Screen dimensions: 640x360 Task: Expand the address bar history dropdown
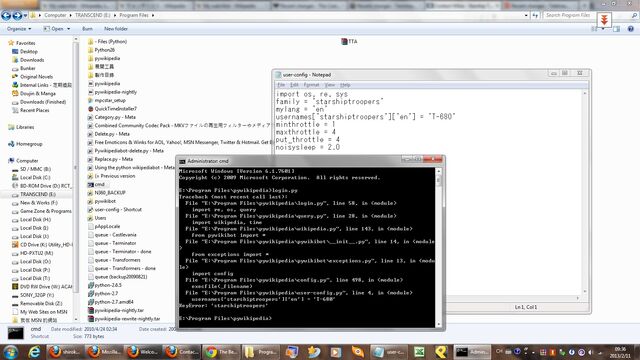click(x=526, y=15)
